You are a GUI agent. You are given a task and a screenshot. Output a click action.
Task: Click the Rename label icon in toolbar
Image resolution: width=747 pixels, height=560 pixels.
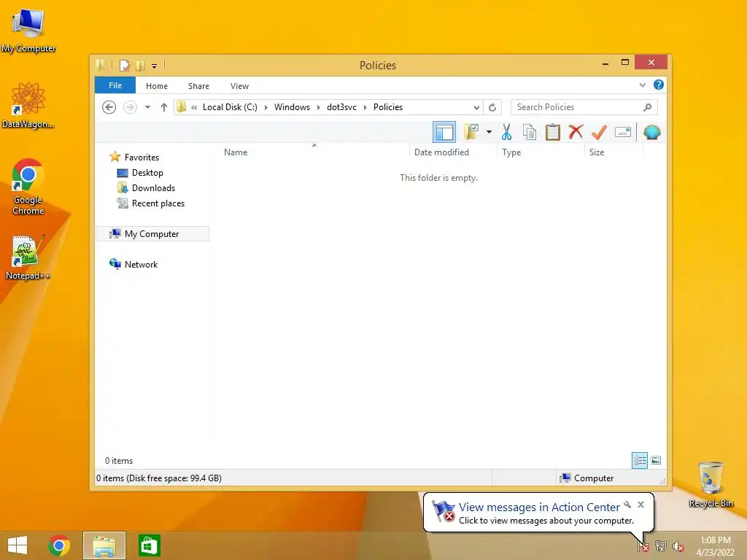(x=623, y=132)
